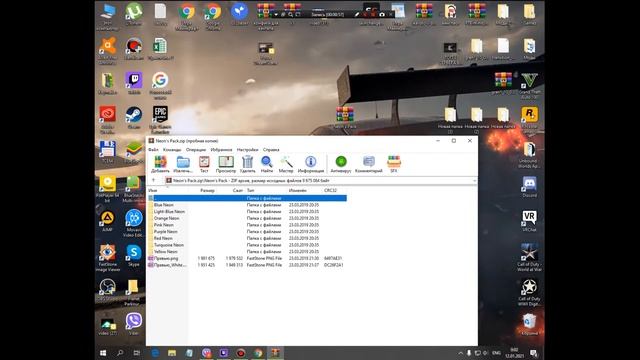
Task: Launch the Мастер (Wizard) wand tool
Action: [286, 164]
